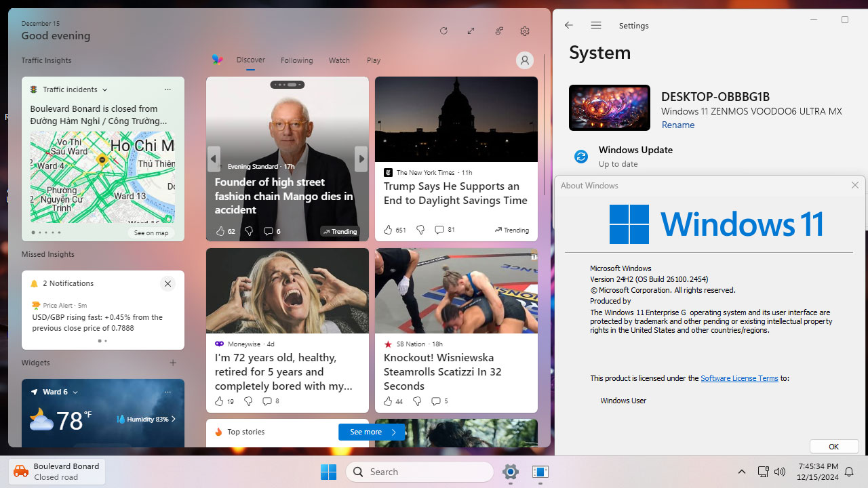Open the widgets settings gear
The width and height of the screenshot is (868, 488).
525,31
